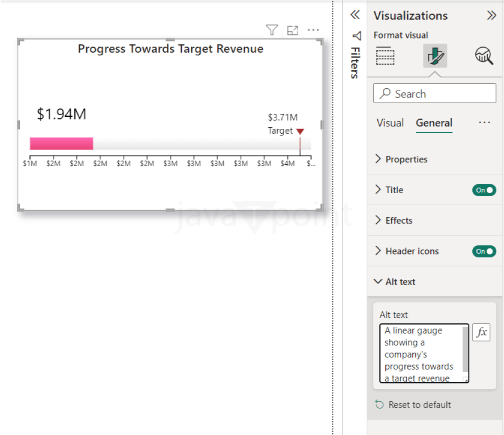This screenshot has width=504, height=435.
Task: Click the Filters pane funnel icon
Action: [357, 36]
